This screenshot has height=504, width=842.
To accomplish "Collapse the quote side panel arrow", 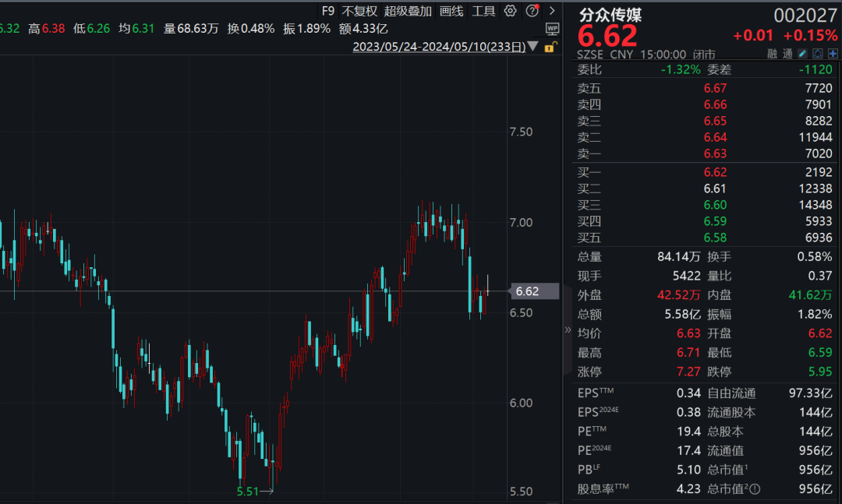I will [x=568, y=330].
